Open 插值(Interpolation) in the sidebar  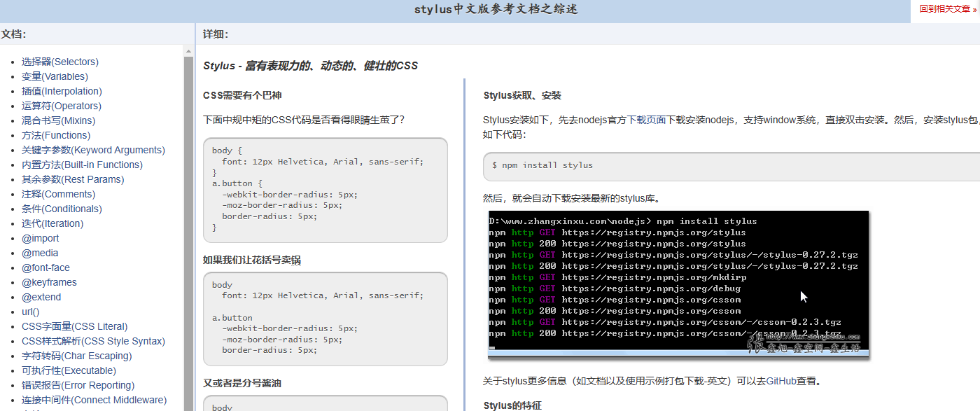click(x=62, y=91)
